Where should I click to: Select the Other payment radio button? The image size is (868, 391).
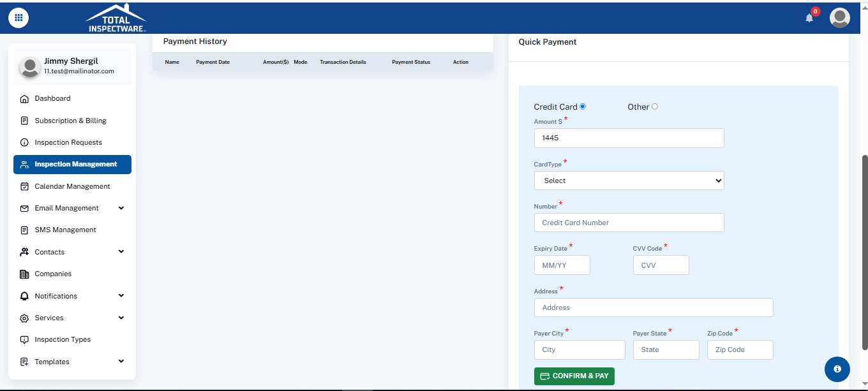(655, 107)
